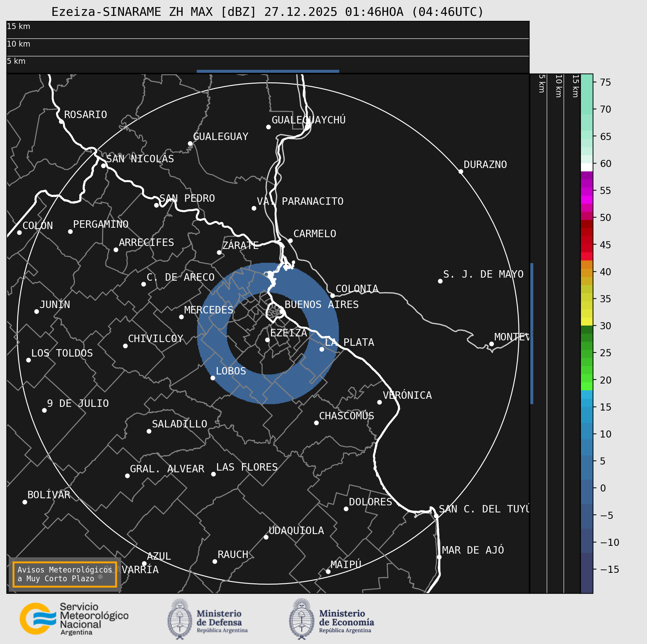Click the BUENOS AIRES map label
The width and height of the screenshot is (647, 644).
coord(321,304)
